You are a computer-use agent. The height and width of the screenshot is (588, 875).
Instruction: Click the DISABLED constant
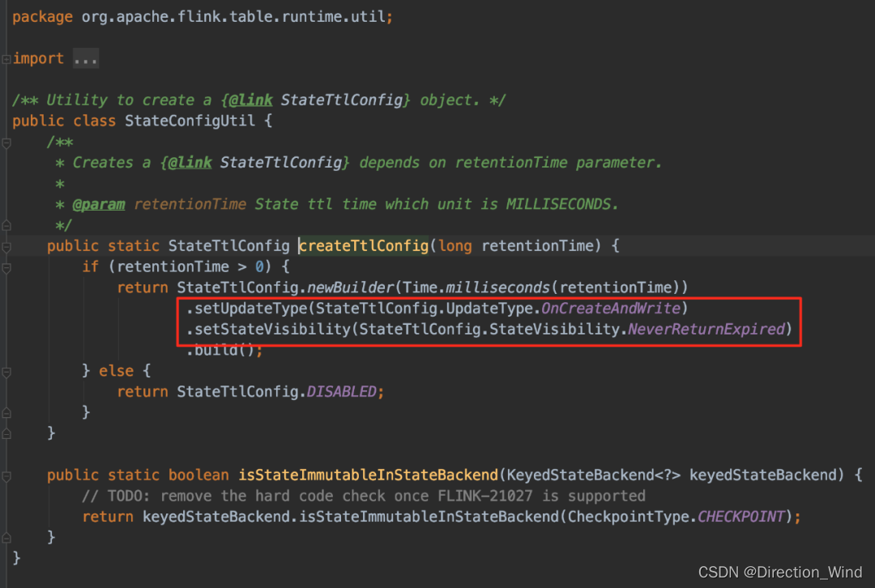[342, 392]
